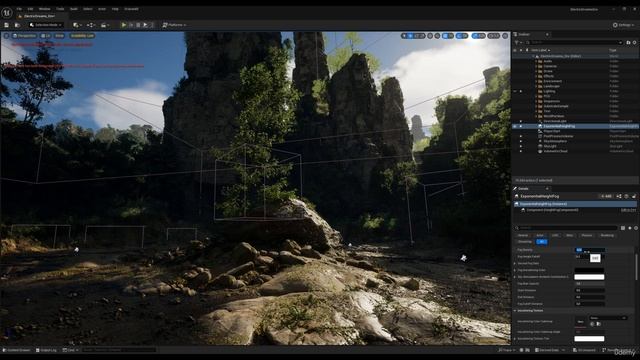The image size is (640, 360).
Task: Open the Sky Atmosphere Ambient Contribution white swatch
Action: (589, 277)
